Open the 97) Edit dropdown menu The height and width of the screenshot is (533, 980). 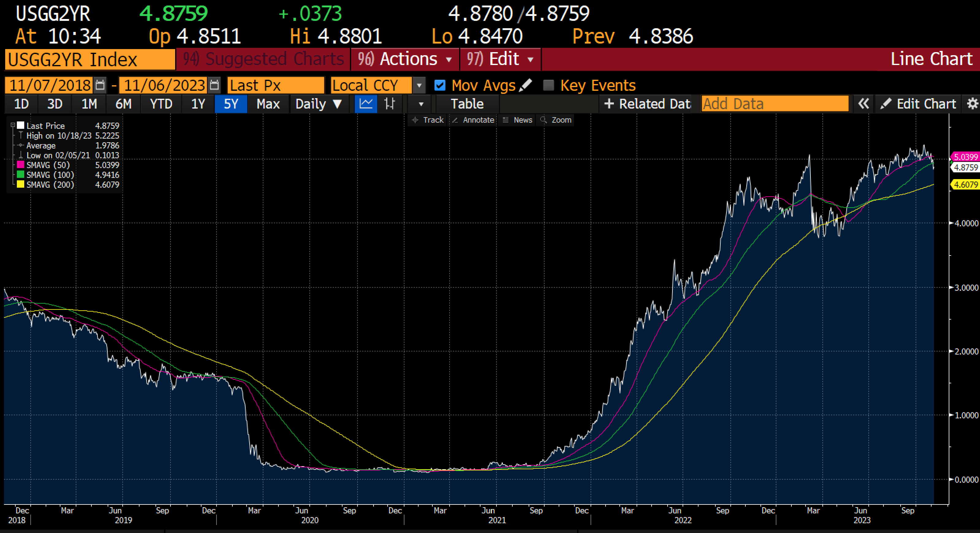coord(501,59)
